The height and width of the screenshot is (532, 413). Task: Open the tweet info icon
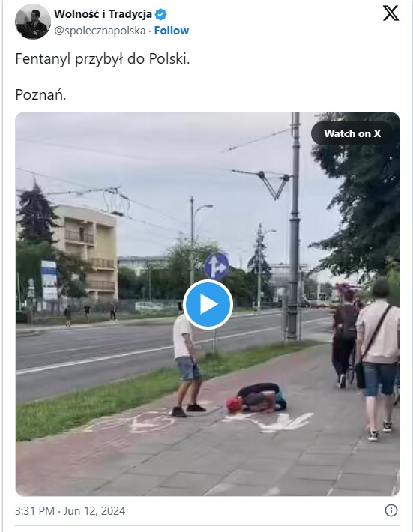tap(391, 510)
